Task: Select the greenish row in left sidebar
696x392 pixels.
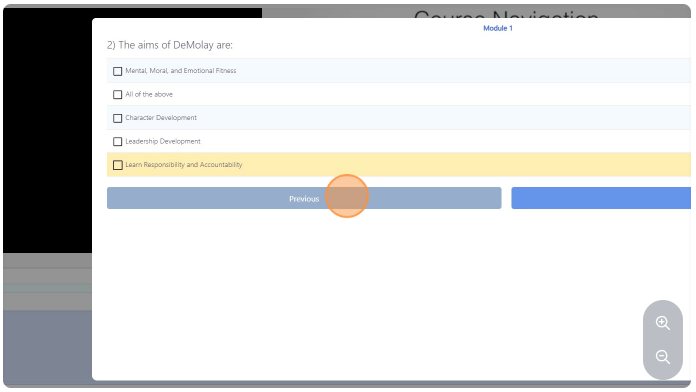Action: point(47,289)
